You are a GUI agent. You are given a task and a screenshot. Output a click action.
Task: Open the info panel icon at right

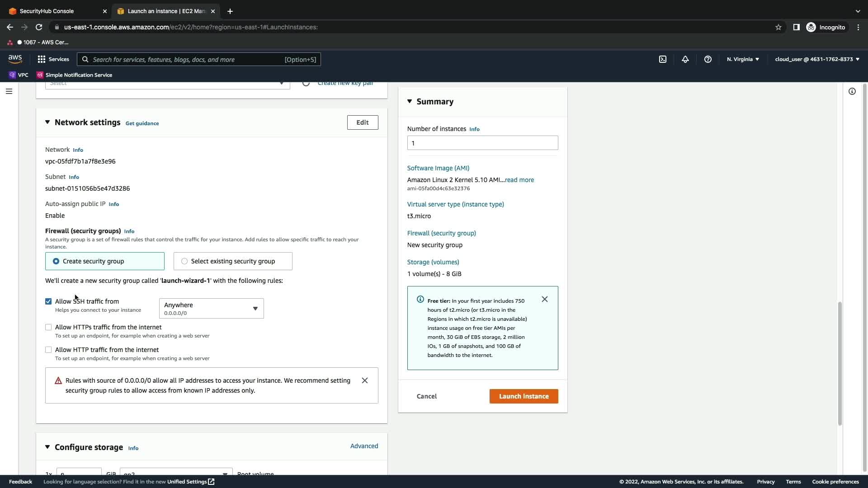pyautogui.click(x=852, y=91)
